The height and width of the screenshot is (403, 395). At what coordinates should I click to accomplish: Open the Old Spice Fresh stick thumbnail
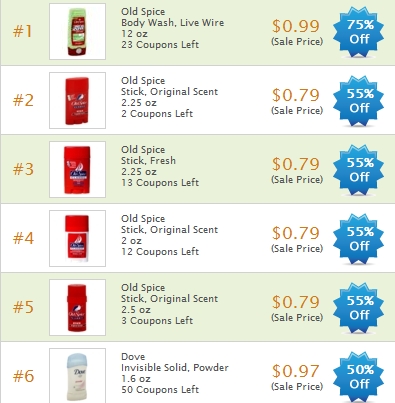coord(77,169)
